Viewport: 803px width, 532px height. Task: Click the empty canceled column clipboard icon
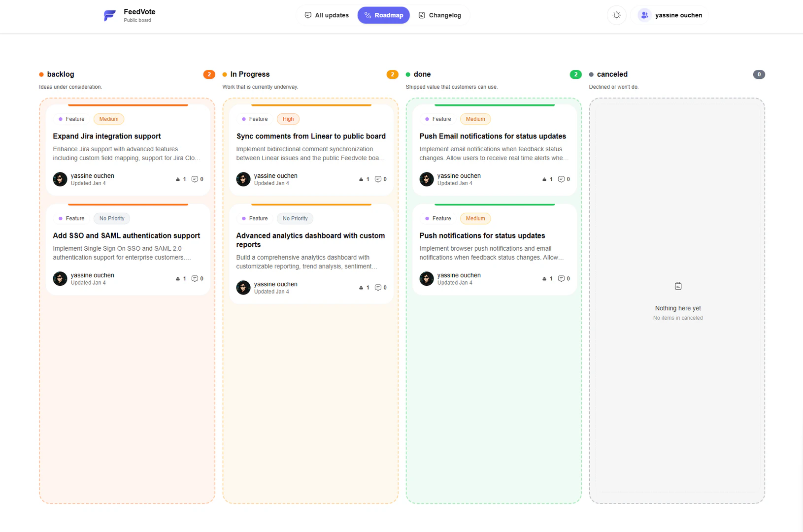pyautogui.click(x=678, y=286)
